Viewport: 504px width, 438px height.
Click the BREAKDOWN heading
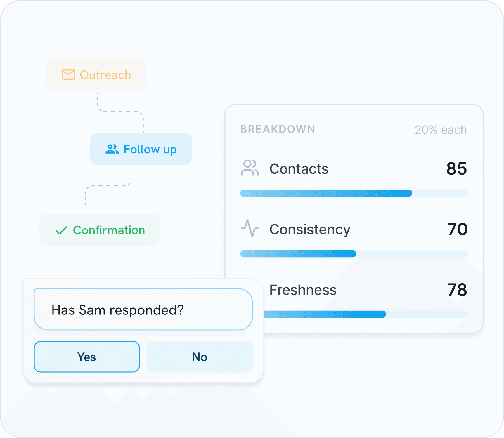click(x=278, y=129)
